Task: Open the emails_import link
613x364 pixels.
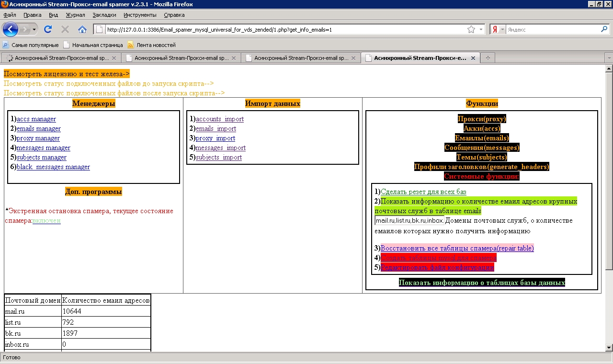Action: [x=216, y=128]
